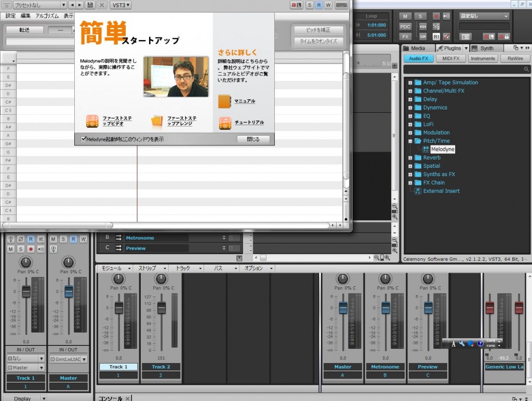Open the 編集 menu in Melodyne
Viewport: 532px width, 401px height.
tap(25, 16)
